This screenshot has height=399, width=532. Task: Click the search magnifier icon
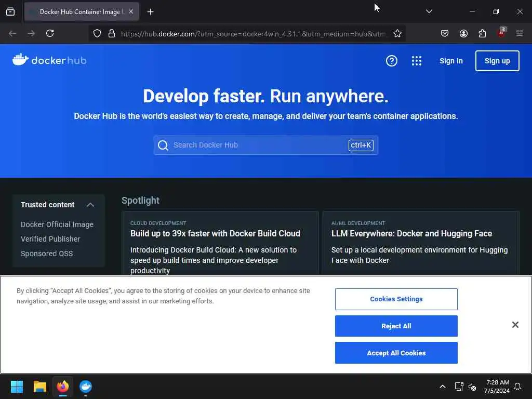pos(163,145)
